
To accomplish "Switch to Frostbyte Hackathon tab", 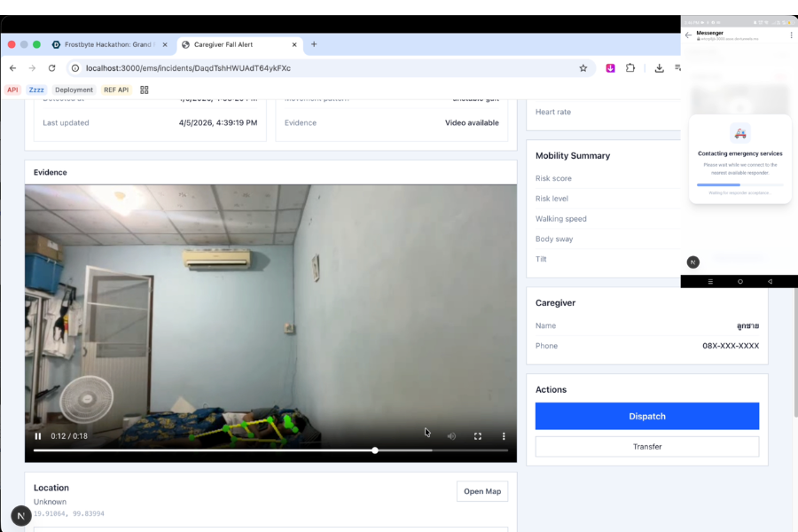I will tap(109, 44).
